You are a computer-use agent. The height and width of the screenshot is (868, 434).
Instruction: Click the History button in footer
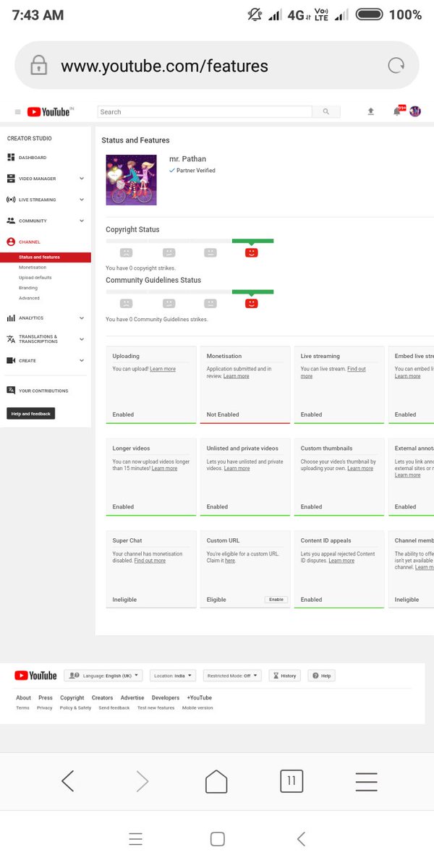(285, 676)
